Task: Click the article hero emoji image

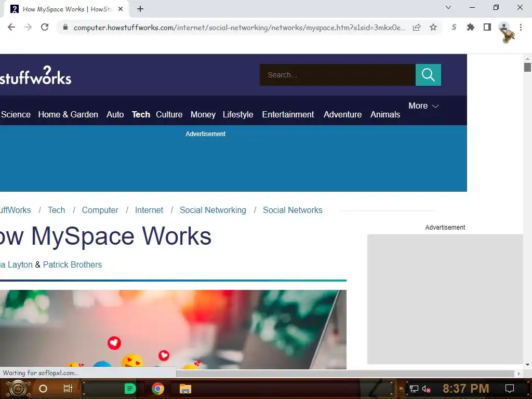Action: tap(173, 329)
